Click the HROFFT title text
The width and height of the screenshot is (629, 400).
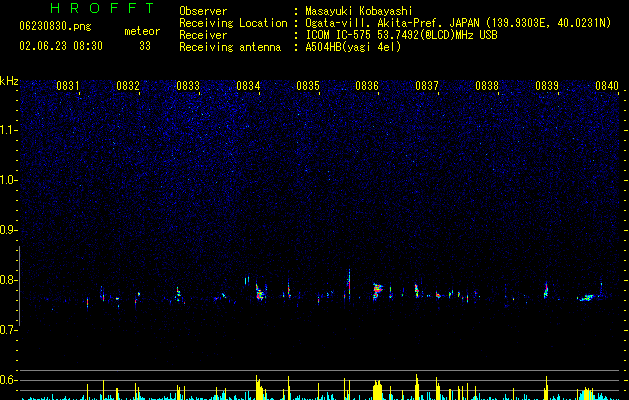pyautogui.click(x=103, y=8)
